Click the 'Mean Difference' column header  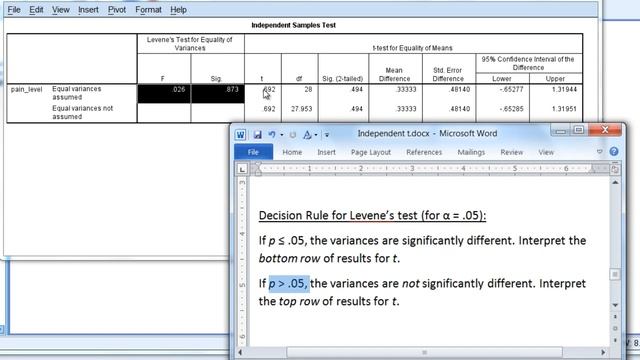click(394, 74)
